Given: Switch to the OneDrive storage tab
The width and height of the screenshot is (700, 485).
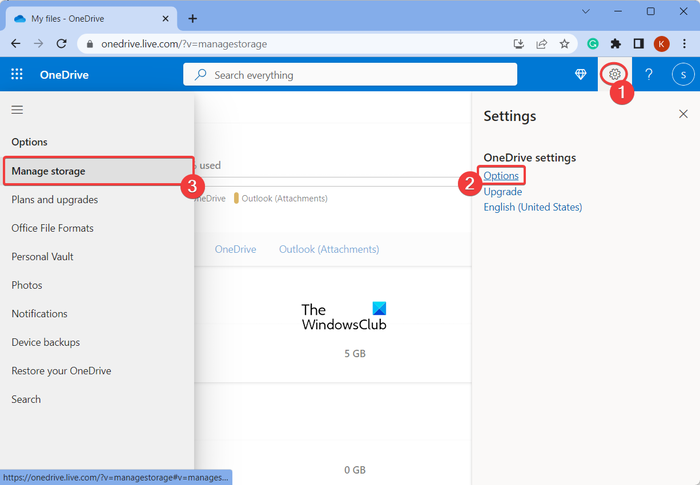Looking at the screenshot, I should [235, 249].
